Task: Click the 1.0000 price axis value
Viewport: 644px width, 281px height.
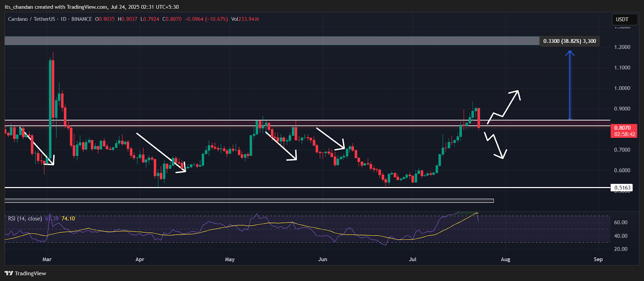Action: 622,88
